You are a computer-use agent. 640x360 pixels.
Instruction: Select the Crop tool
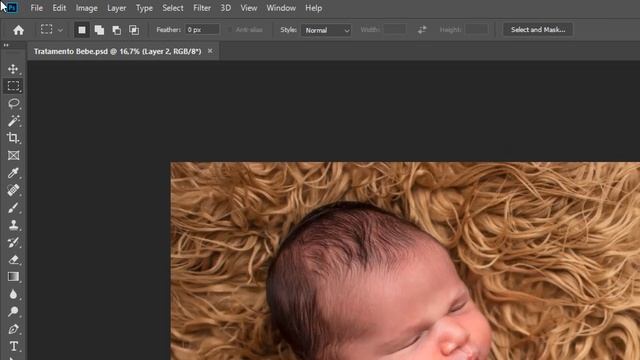coord(13,138)
